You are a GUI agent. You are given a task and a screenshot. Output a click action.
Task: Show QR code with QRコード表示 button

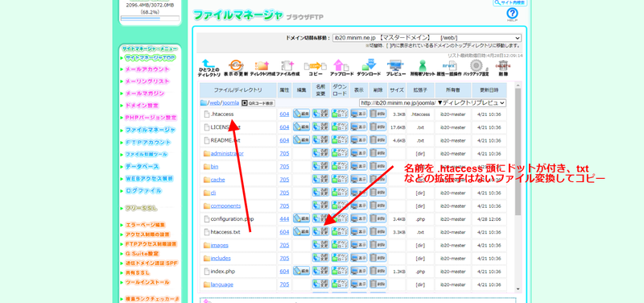pyautogui.click(x=258, y=103)
